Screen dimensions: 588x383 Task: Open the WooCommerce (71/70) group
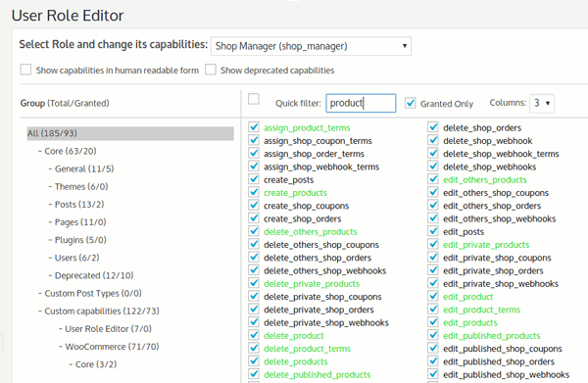coord(112,347)
